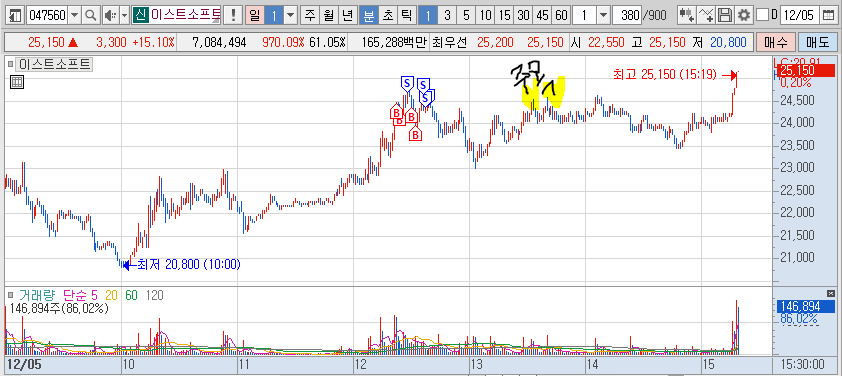Click the add indicator line icon
This screenshot has width=842, height=376.
[707, 15]
